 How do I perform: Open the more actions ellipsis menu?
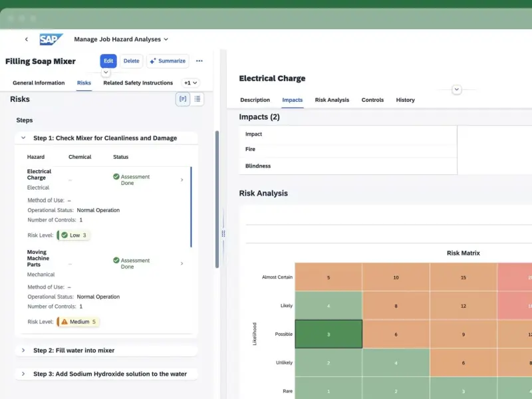pyautogui.click(x=199, y=61)
